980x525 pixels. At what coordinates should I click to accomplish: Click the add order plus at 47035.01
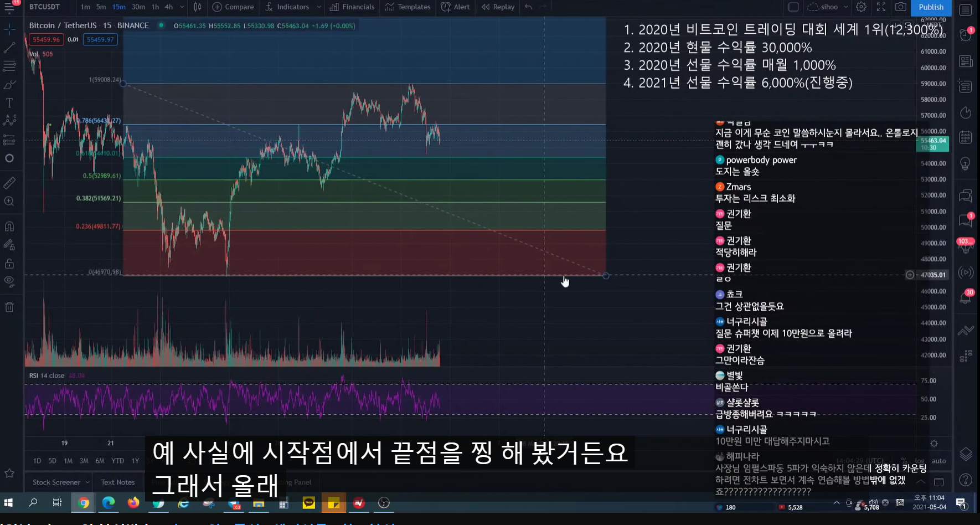910,275
